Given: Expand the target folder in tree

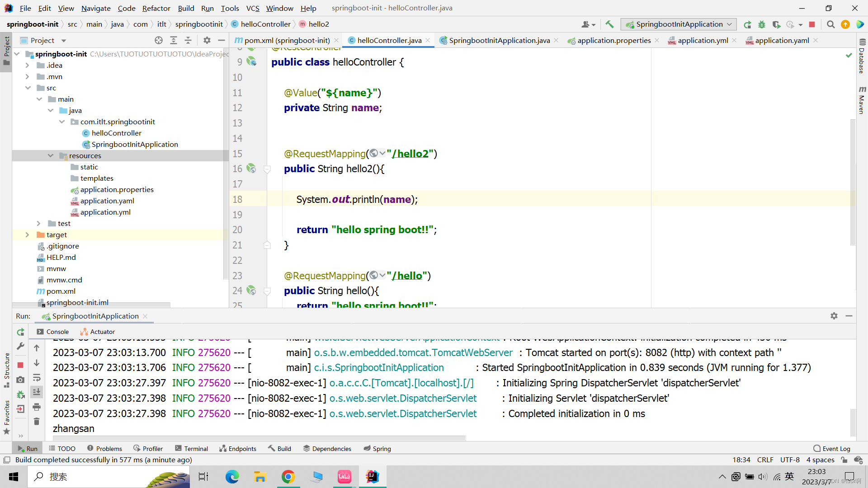Looking at the screenshot, I should tap(27, 235).
